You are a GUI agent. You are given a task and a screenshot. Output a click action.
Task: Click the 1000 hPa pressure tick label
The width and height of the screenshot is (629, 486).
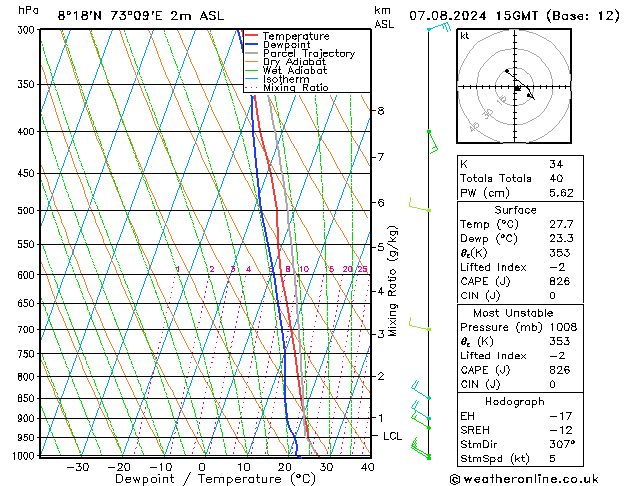(x=24, y=456)
